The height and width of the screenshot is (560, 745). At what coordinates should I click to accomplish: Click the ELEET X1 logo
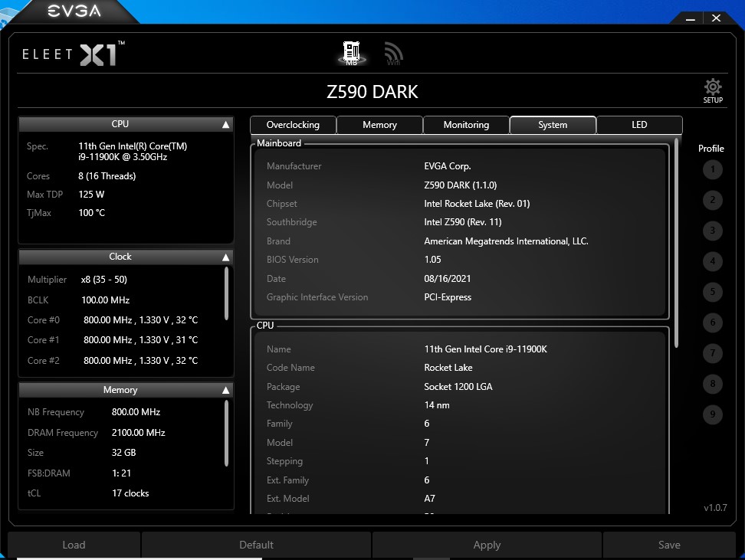(74, 54)
